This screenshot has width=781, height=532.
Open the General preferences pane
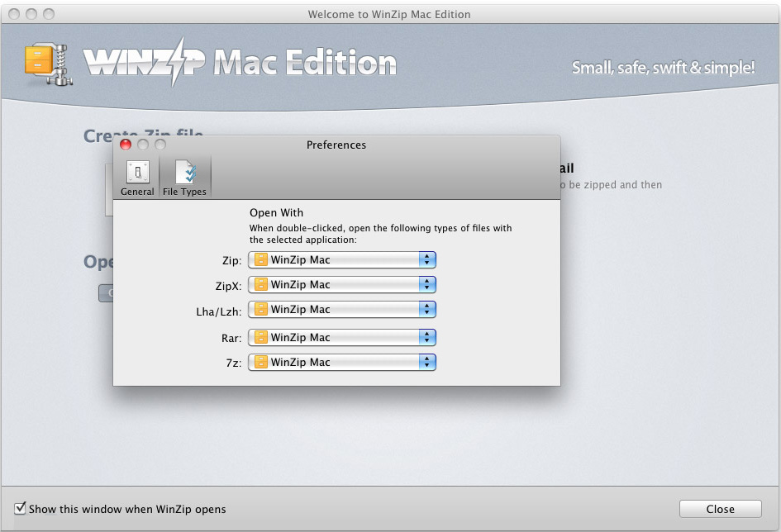tap(137, 178)
